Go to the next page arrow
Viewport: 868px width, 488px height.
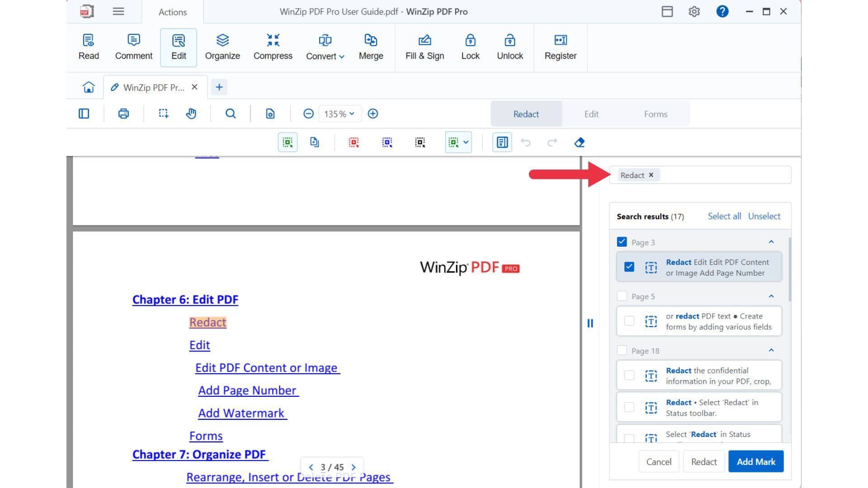pyautogui.click(x=354, y=467)
